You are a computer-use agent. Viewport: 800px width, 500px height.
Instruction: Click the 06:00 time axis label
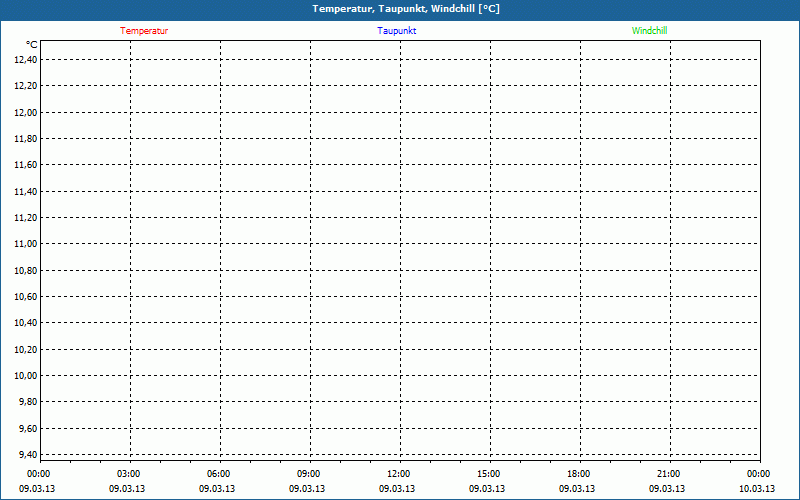(x=218, y=474)
